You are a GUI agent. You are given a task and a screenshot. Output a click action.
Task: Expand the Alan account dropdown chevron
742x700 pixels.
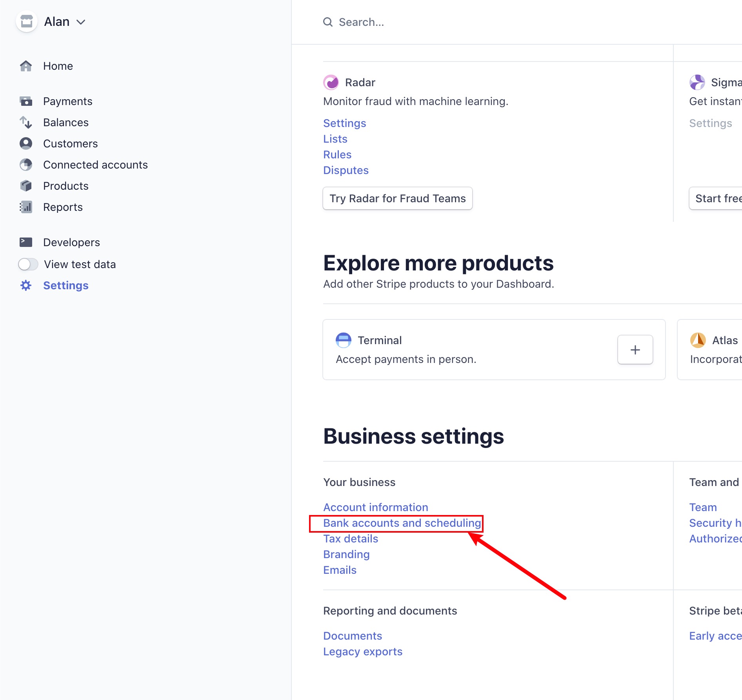tap(81, 22)
